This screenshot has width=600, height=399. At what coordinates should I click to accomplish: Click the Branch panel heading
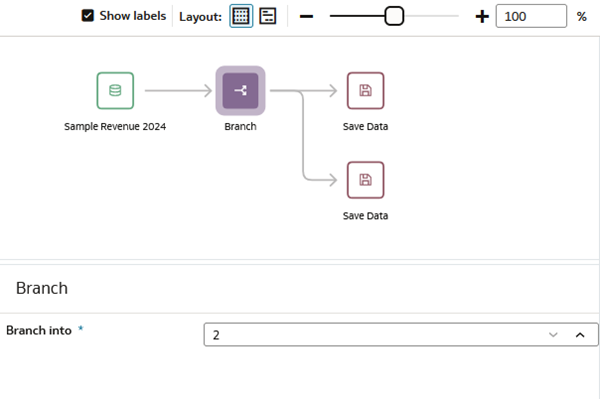(42, 288)
